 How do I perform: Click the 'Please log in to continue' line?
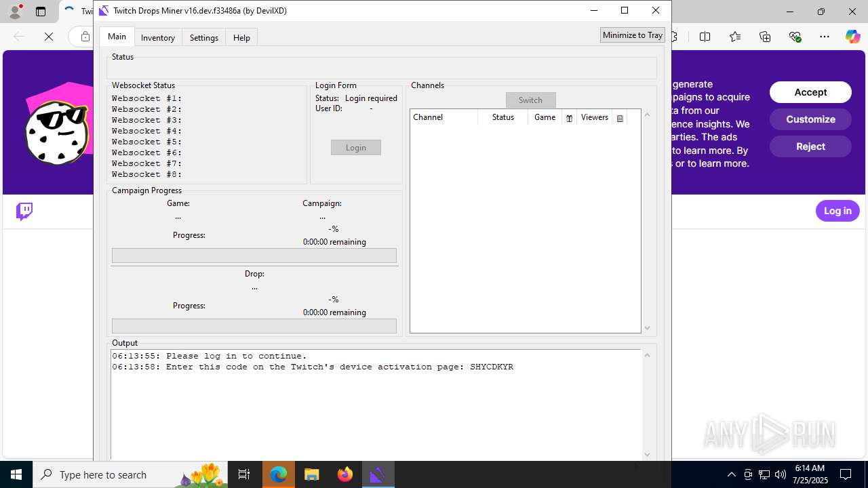(210, 356)
